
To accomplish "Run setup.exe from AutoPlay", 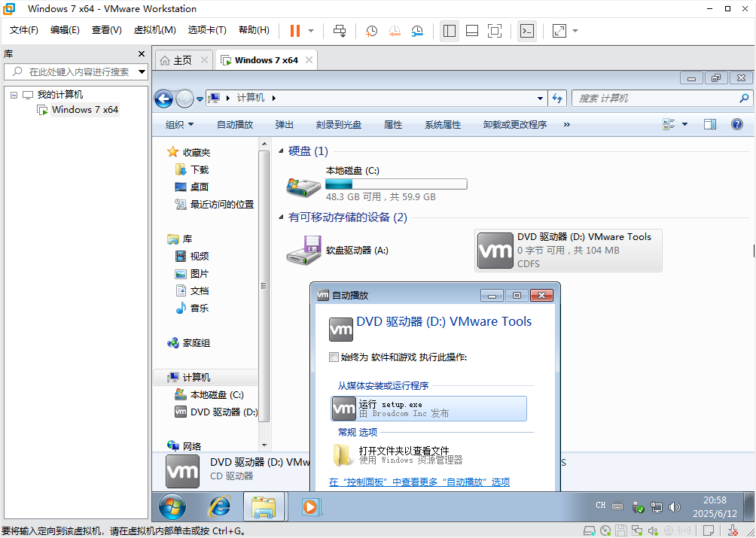I will point(428,409).
